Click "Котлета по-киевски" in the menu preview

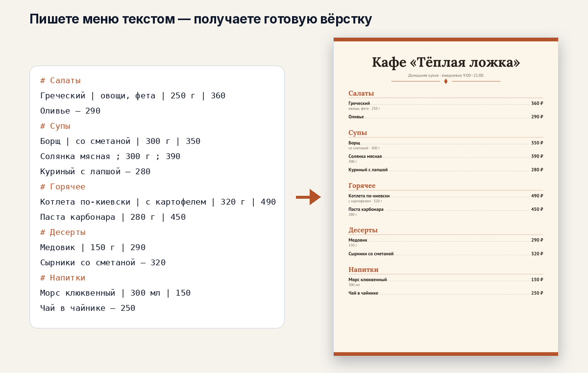(369, 196)
